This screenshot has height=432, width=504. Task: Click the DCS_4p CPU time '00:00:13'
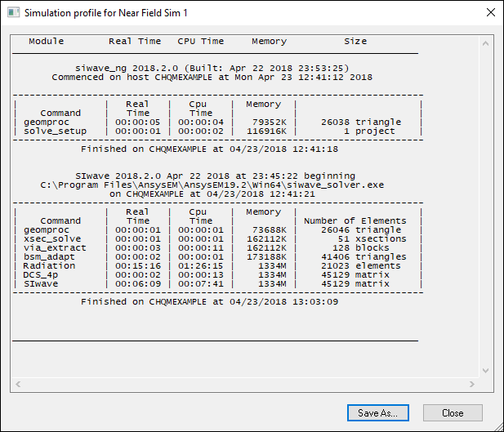[201, 275]
